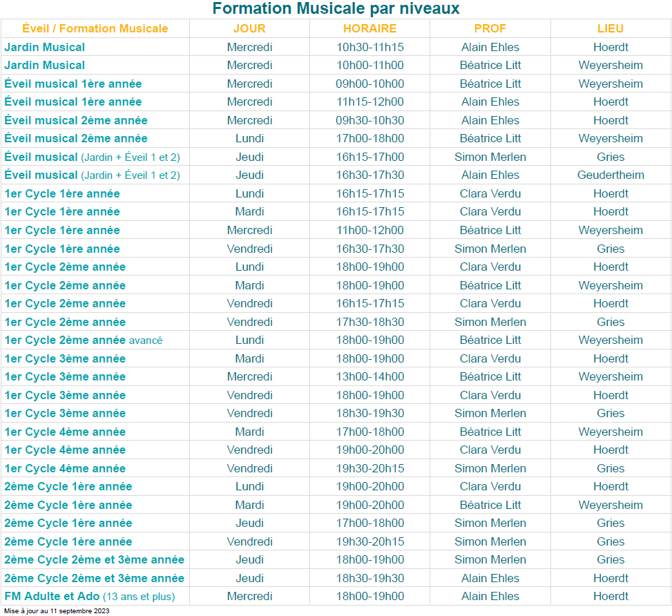Select the 13h00-14h00 time cell
This screenshot has width=672, height=616.
tap(370, 377)
